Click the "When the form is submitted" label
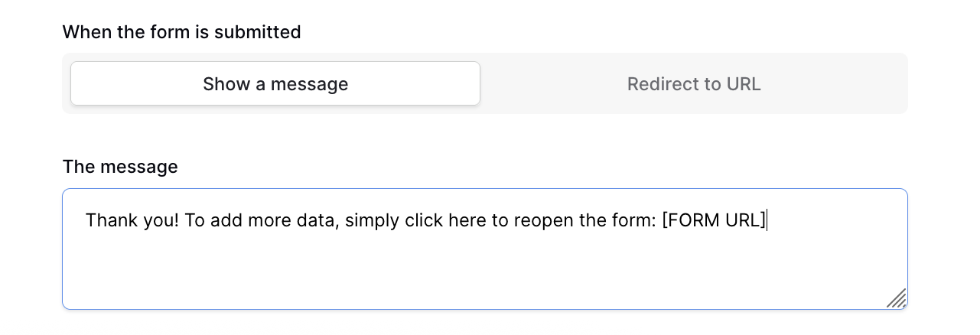980x335 pixels. click(181, 32)
